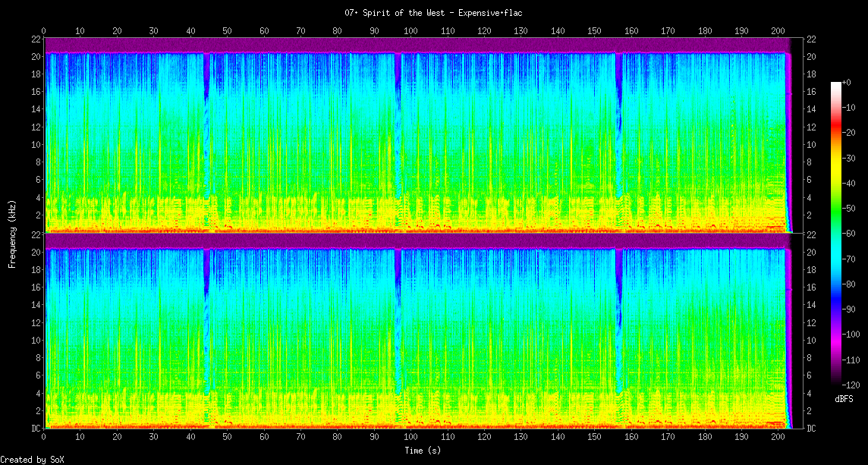Click the file title 'Spirit of the West - Expensive.flac'
Screen dimensions: 868x465
point(433,13)
